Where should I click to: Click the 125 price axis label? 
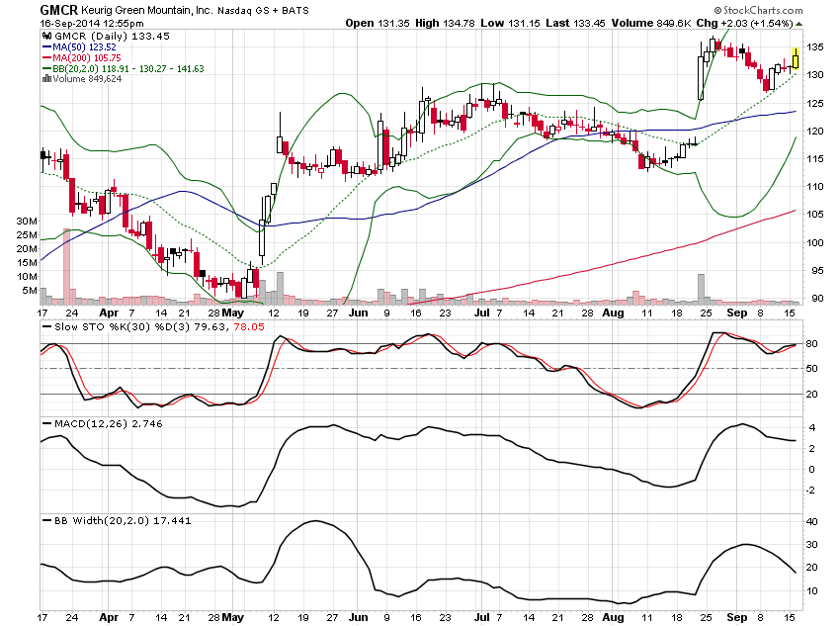pos(815,103)
